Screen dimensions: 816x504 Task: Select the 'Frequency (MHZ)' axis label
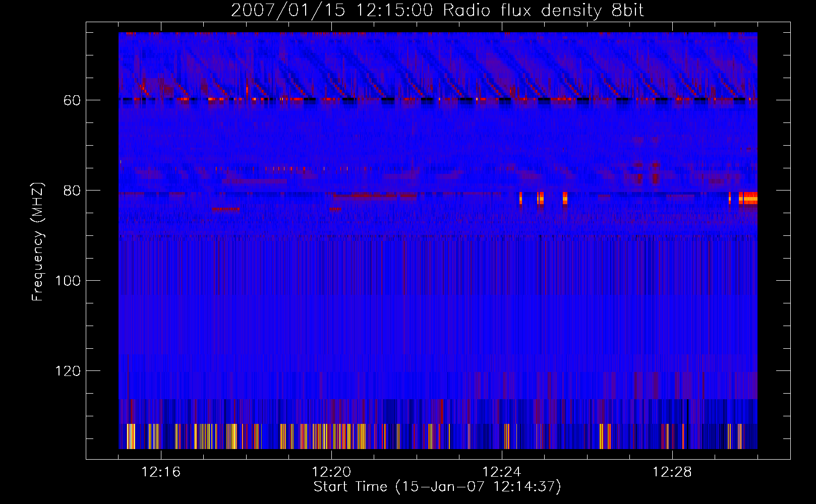coord(38,242)
